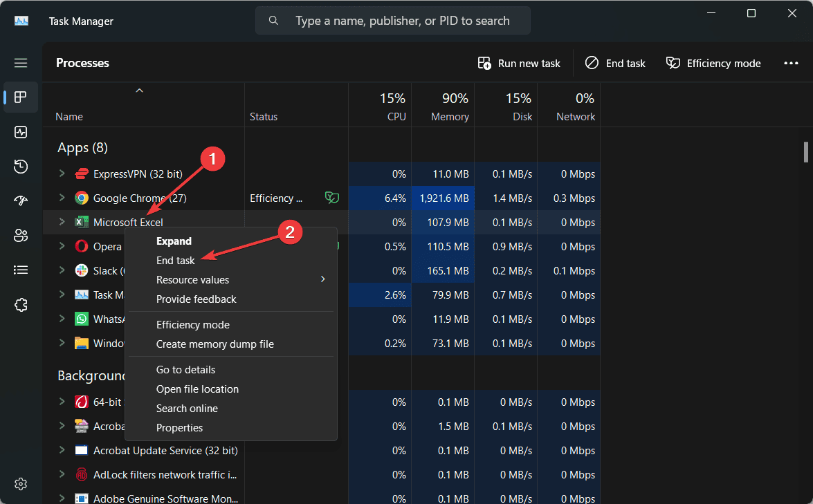Viewport: 813px width, 504px height.
Task: Sort by the Name column header
Action: click(x=144, y=106)
